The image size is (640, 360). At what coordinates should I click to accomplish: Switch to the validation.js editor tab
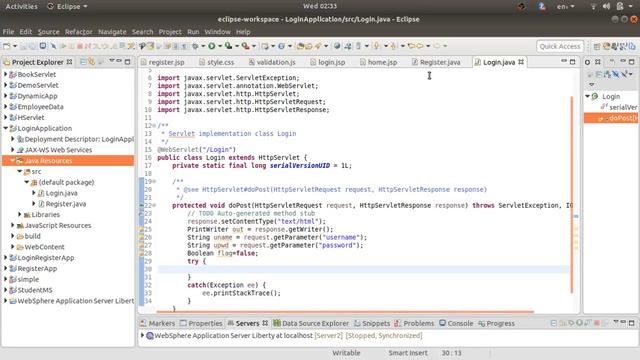[272, 62]
